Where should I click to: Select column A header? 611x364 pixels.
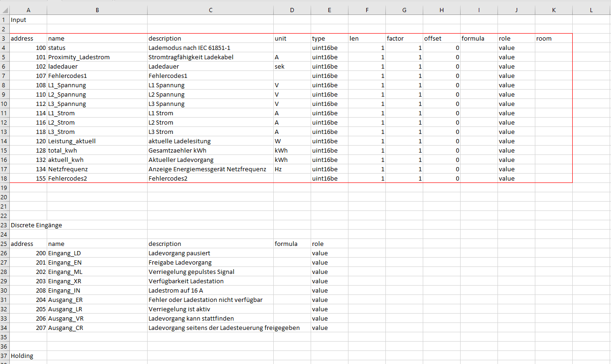pyautogui.click(x=28, y=10)
